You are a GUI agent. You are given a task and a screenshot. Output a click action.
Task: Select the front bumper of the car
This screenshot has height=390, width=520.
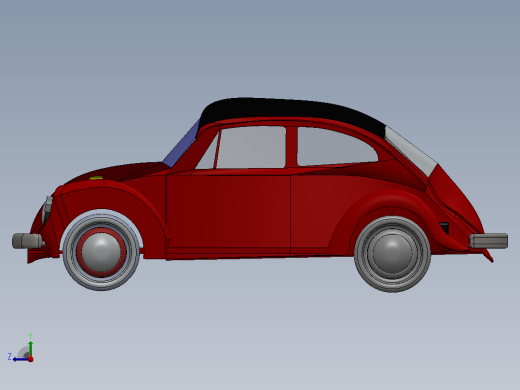click(27, 241)
